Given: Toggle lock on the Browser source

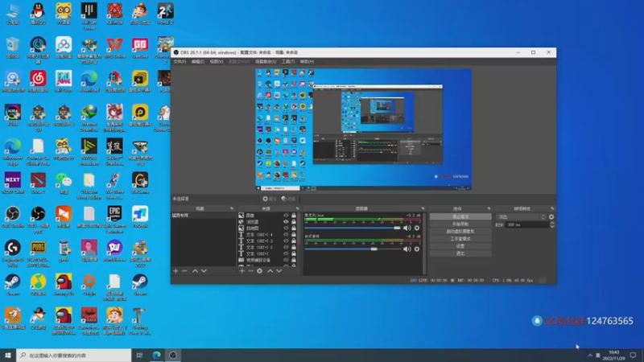Looking at the screenshot, I should (294, 222).
